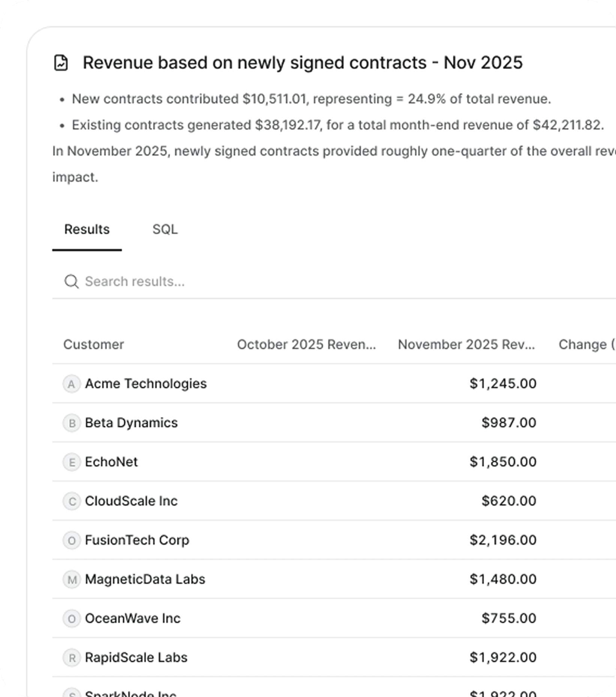Sort by November 2025 Revenue column

[466, 344]
